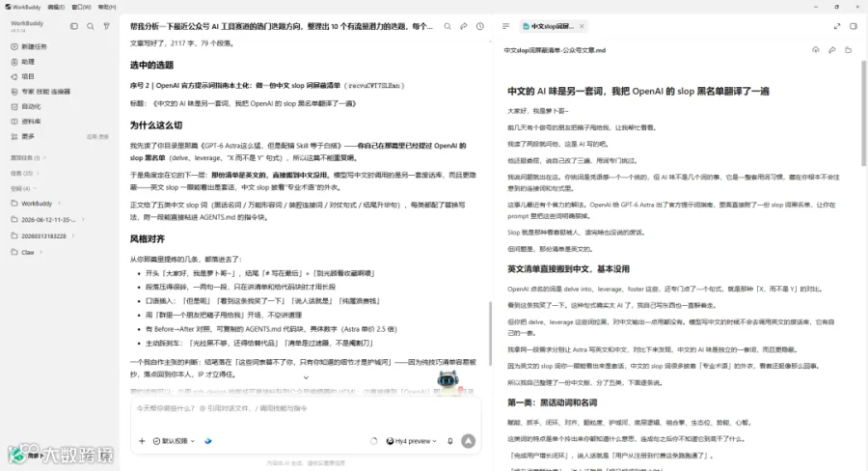Click the chat panel vertical scrollbar
Image resolution: width=868 pixels, height=471 pixels.
(x=490, y=334)
